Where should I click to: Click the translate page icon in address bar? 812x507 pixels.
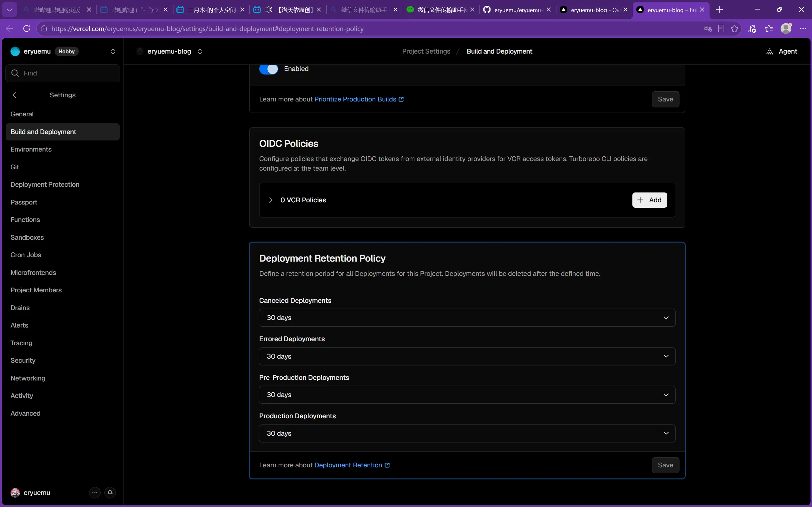[708, 29]
